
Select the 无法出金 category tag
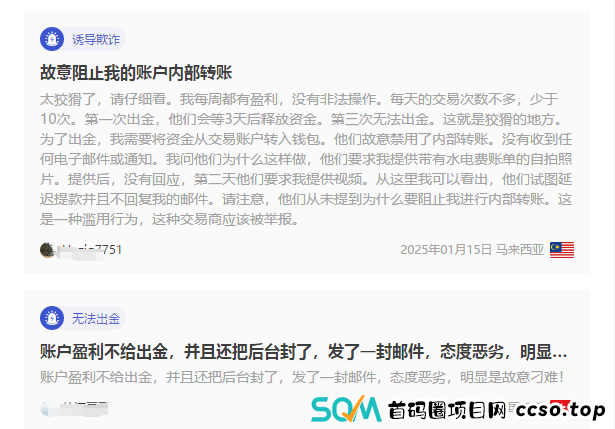pos(95,318)
